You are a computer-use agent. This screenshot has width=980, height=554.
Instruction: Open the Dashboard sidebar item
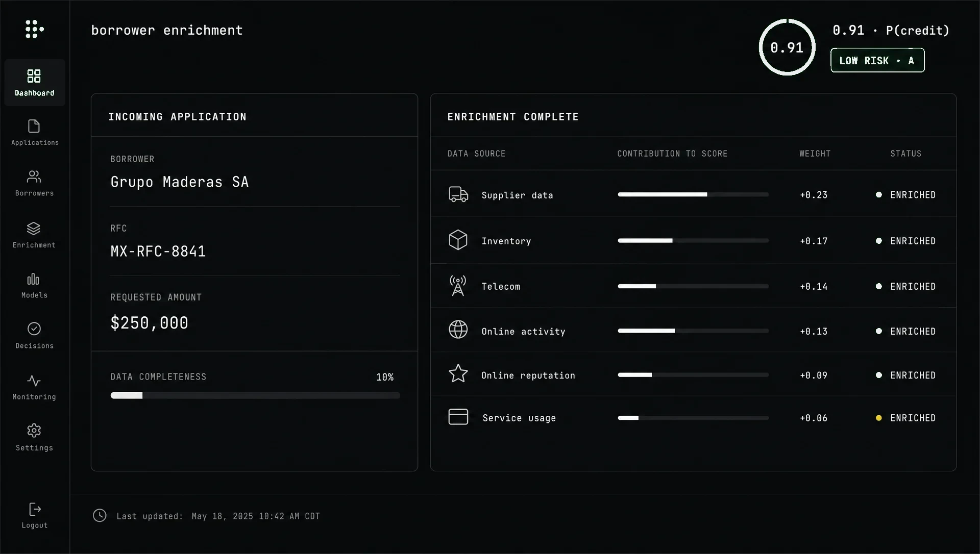34,83
